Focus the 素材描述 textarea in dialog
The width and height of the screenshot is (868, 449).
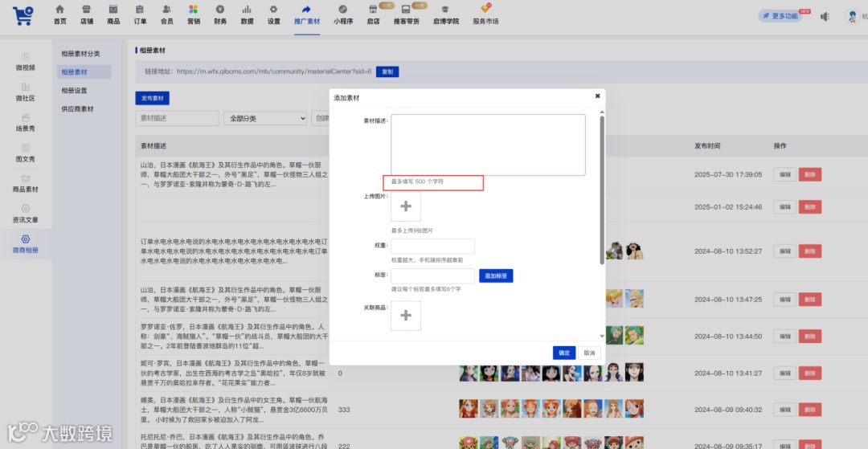click(489, 145)
